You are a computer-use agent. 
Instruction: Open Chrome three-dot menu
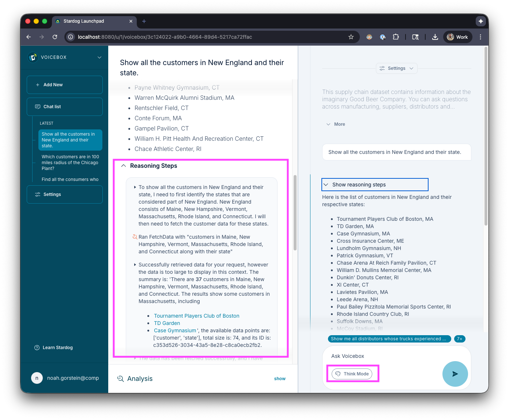click(x=480, y=37)
